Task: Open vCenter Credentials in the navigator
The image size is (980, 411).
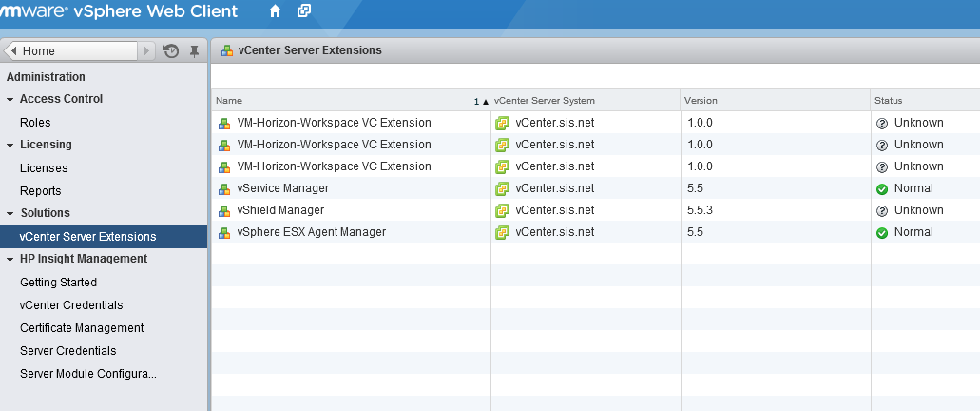Action: point(71,305)
